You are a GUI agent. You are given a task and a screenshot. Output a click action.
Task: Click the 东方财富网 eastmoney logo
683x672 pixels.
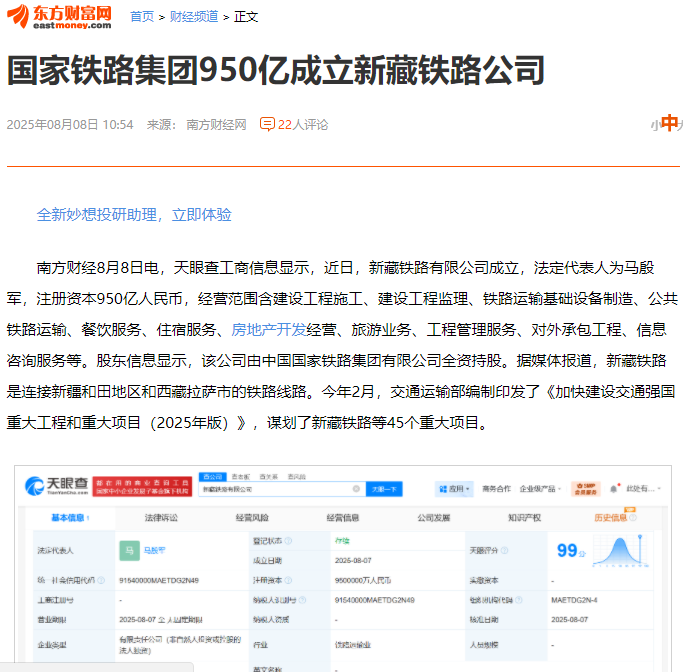click(60, 17)
